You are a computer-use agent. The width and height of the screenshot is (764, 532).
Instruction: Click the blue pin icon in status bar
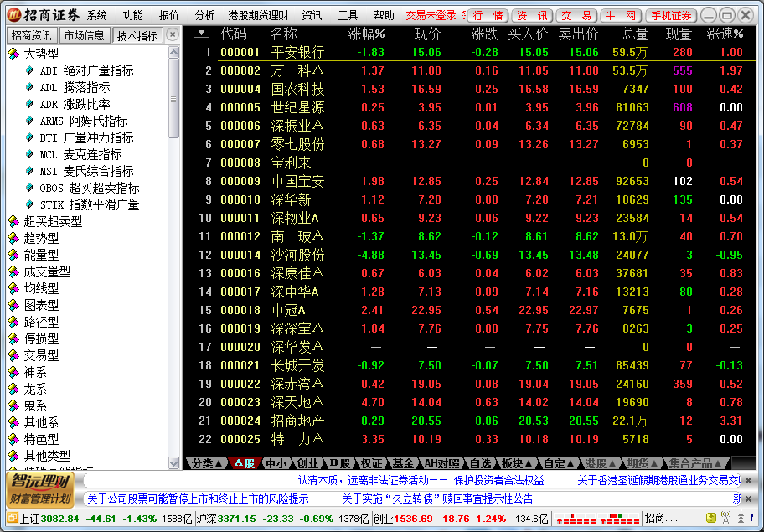click(x=753, y=519)
